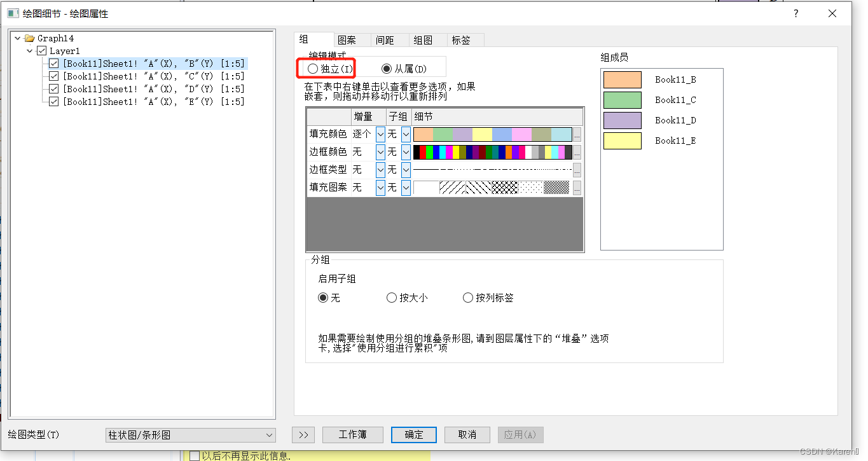Click the Book11_B group member label
Viewport: 868px width, 461px height.
675,79
